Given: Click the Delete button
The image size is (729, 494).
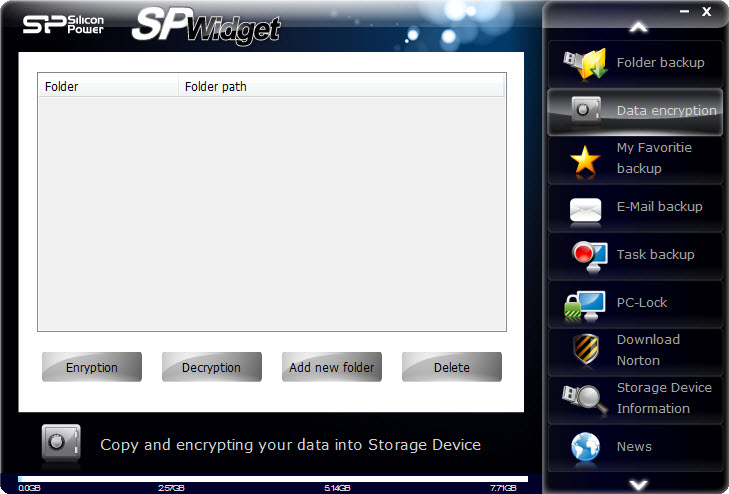Looking at the screenshot, I should pos(451,367).
